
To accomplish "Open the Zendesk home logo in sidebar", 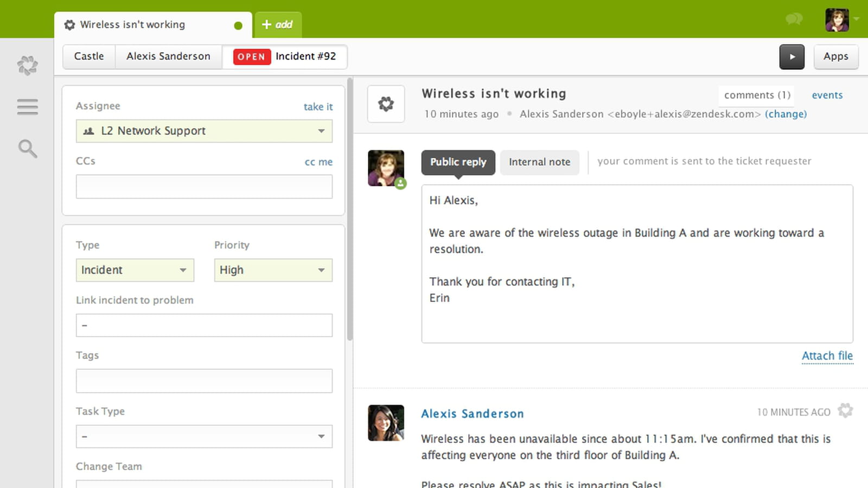I will click(x=27, y=66).
